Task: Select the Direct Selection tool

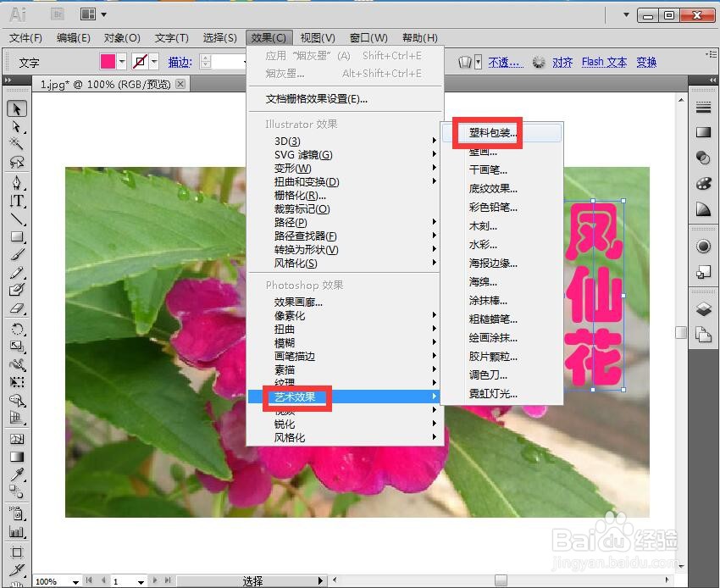Action: click(x=17, y=127)
